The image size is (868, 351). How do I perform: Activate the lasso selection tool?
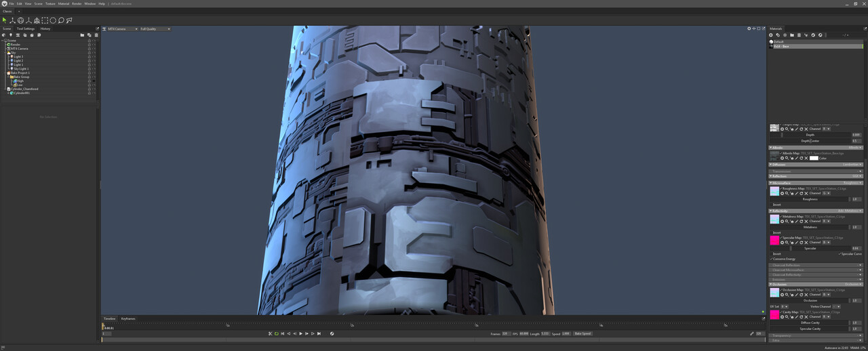pyautogui.click(x=61, y=20)
